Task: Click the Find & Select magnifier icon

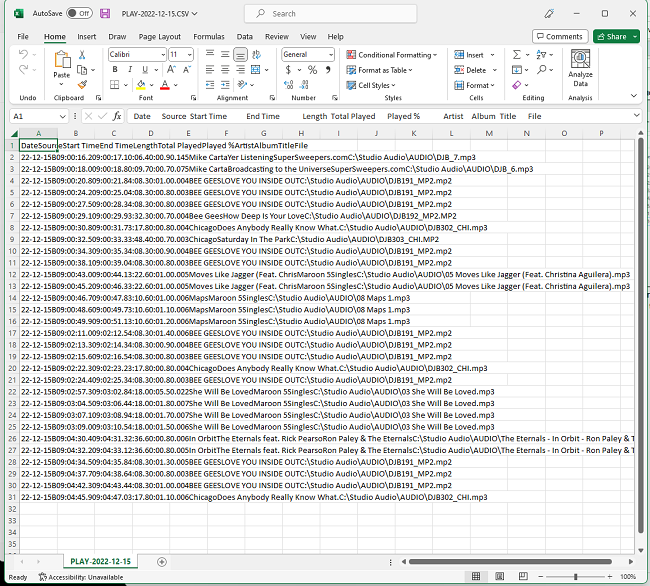Action: click(541, 70)
